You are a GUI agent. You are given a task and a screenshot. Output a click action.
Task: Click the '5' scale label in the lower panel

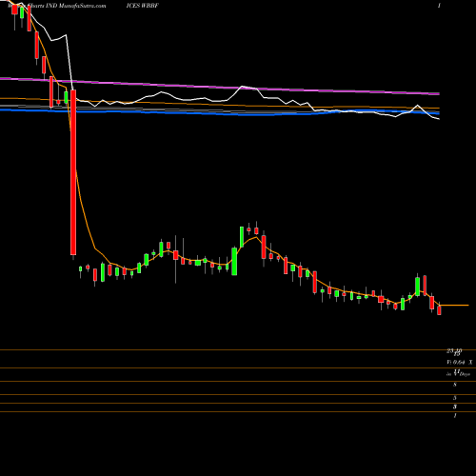click(x=455, y=398)
